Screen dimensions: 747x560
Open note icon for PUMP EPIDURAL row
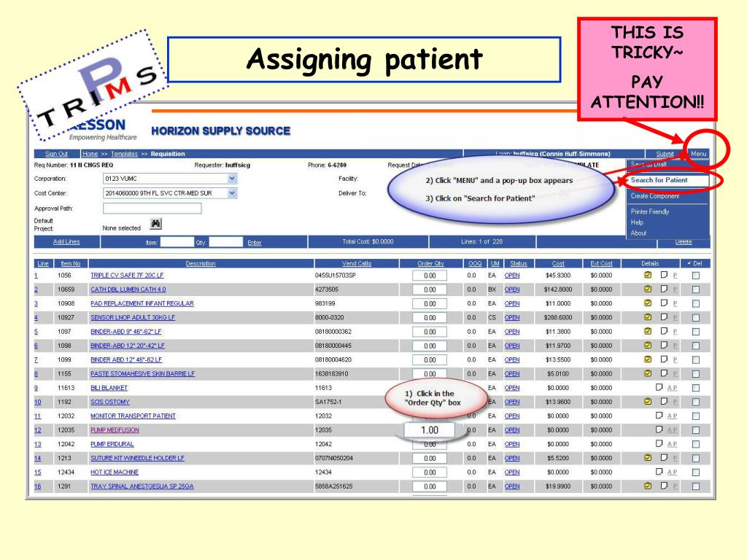click(659, 443)
